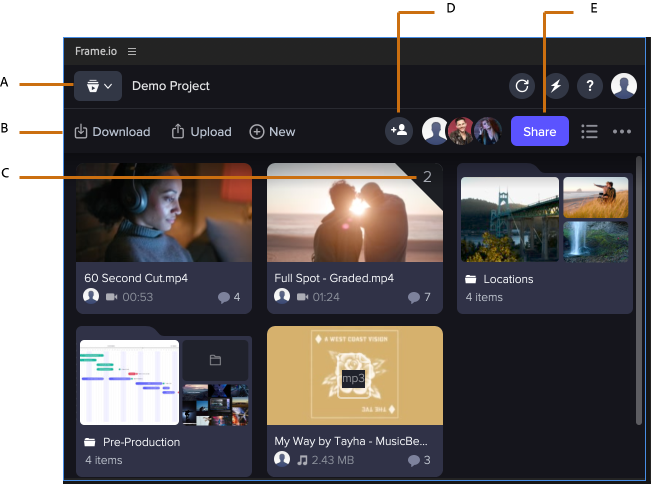Click the Share button
This screenshot has height=484, width=651.
pos(540,131)
